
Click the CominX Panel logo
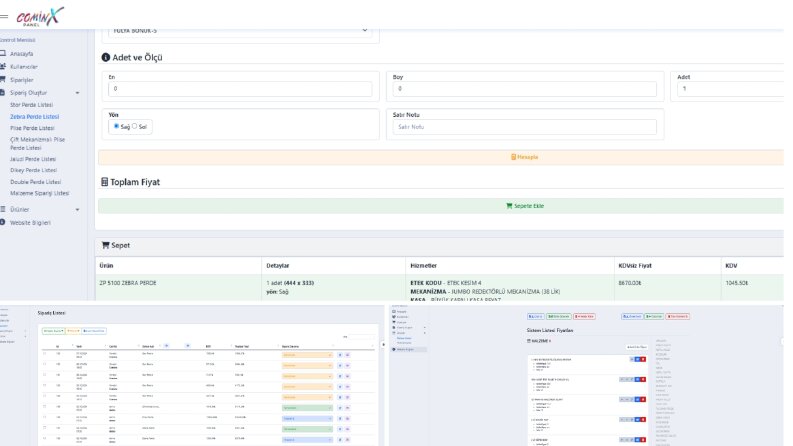coord(40,17)
